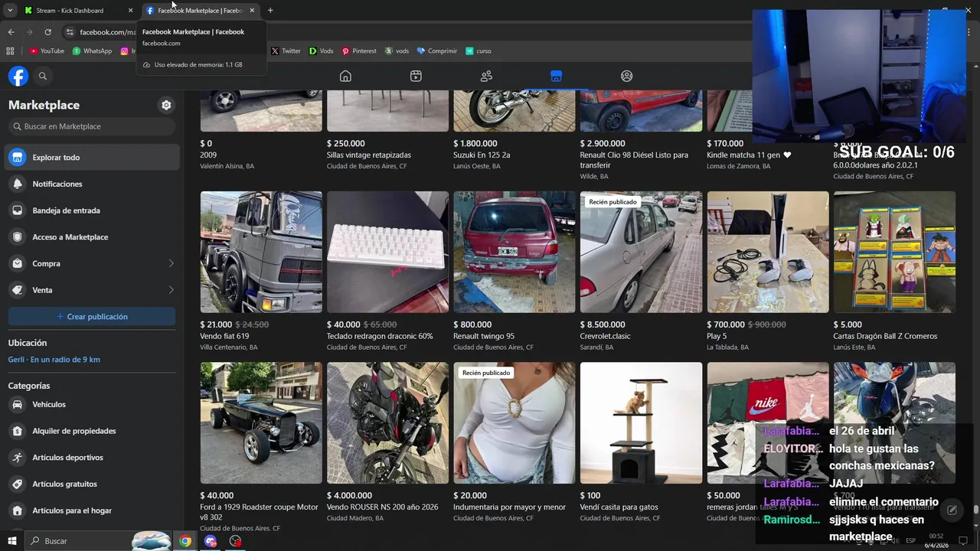Screen dimensions: 980x551
Task: Focus the Buscar en Marketplace field
Action: (x=92, y=126)
